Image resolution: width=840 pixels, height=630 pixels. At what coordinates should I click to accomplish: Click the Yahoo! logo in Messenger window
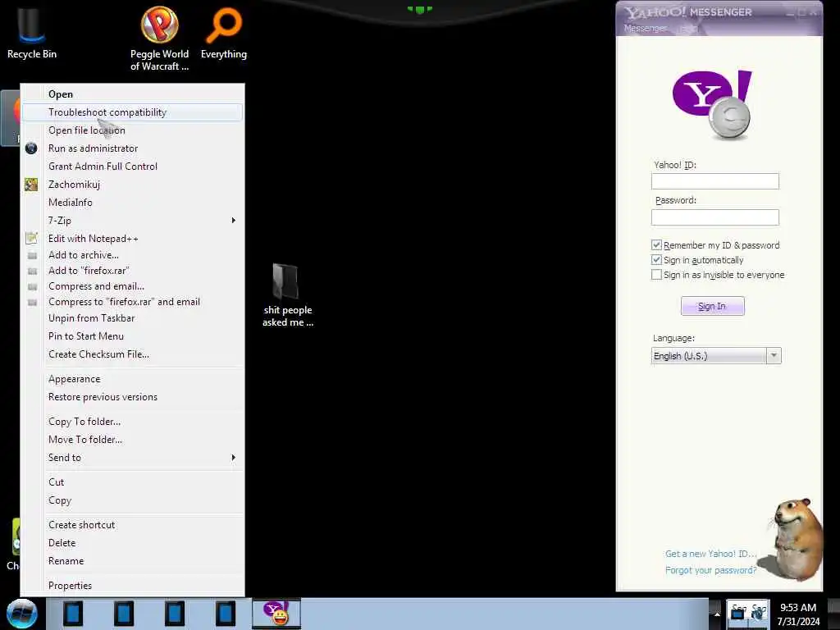713,104
